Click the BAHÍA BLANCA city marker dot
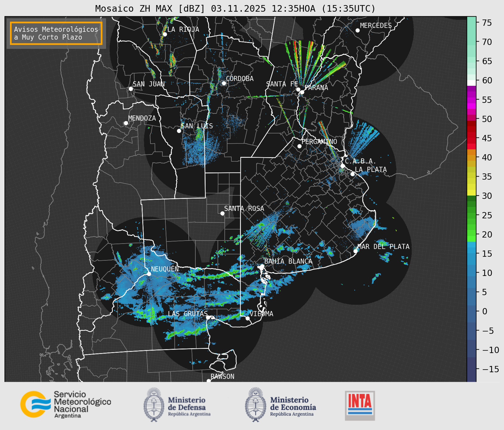This screenshot has height=430, width=504. (x=262, y=266)
